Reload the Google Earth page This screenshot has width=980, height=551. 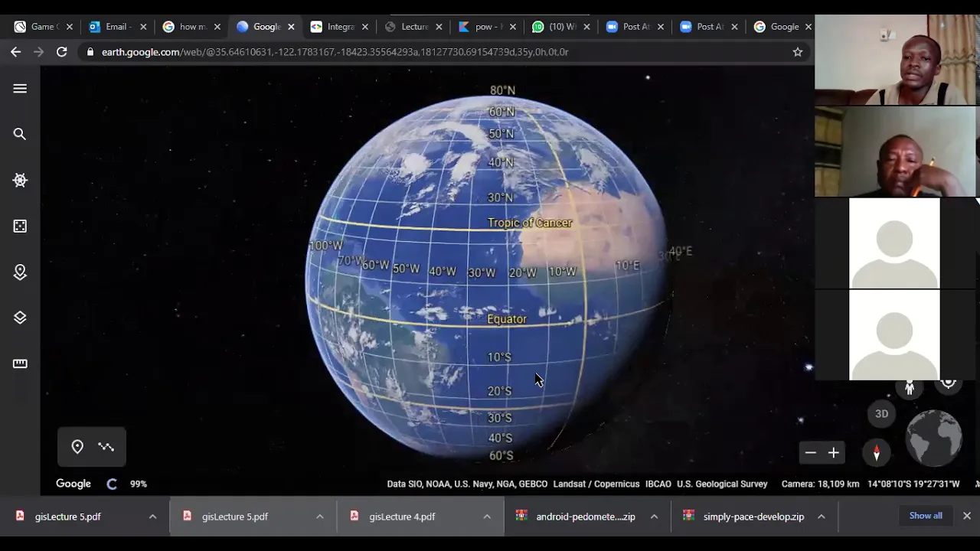click(62, 52)
